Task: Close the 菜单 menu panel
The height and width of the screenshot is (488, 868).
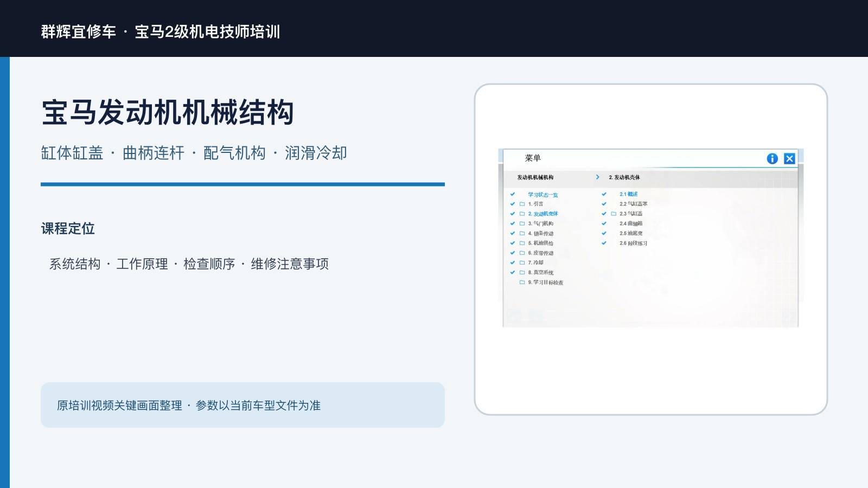Action: [x=789, y=158]
